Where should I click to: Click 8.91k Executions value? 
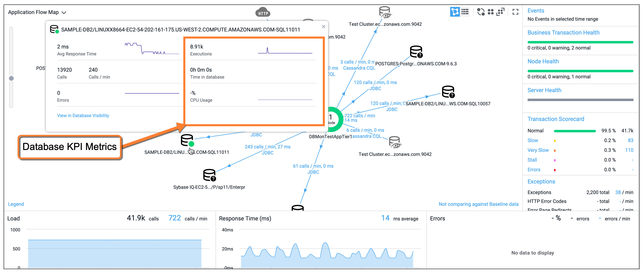point(196,46)
